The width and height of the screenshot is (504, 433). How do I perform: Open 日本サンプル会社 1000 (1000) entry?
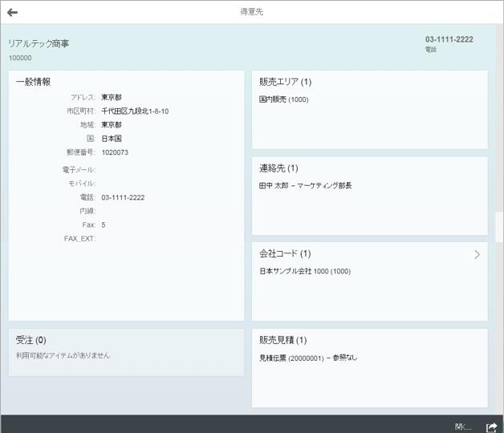pos(304,271)
